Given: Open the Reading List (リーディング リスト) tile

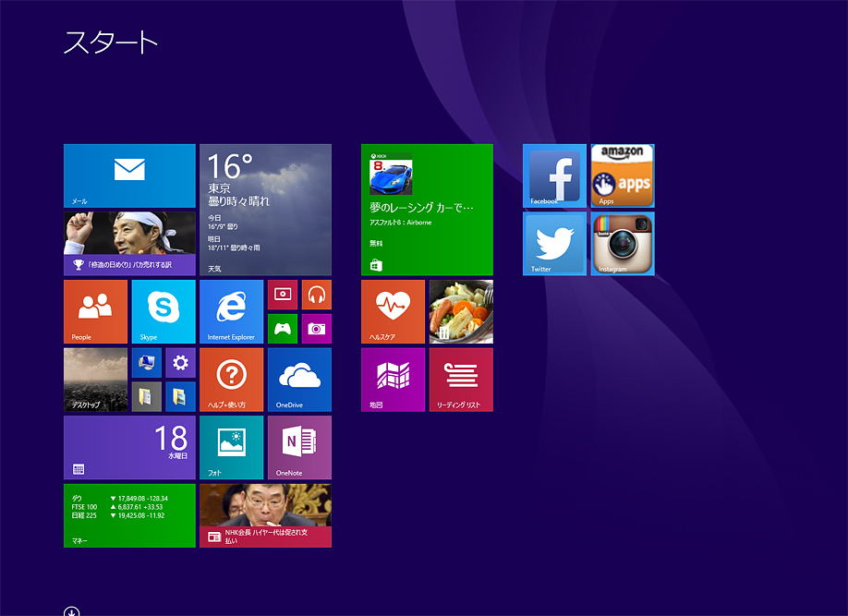Looking at the screenshot, I should pyautogui.click(x=461, y=380).
